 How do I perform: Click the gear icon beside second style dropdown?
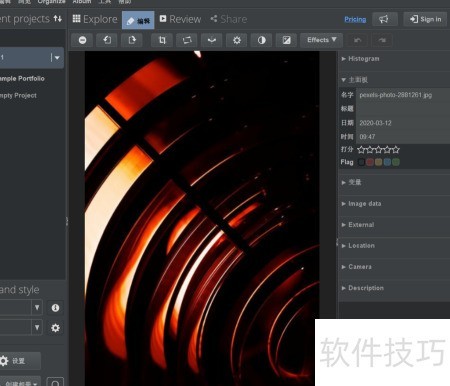pyautogui.click(x=55, y=328)
